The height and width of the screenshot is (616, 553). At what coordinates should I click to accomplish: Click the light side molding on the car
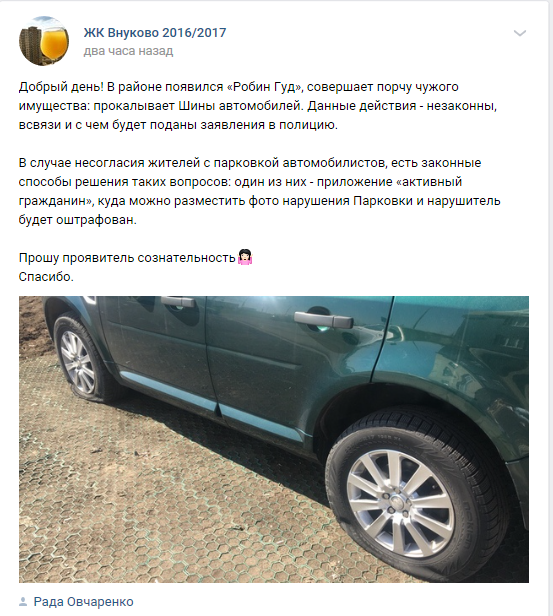(212, 405)
